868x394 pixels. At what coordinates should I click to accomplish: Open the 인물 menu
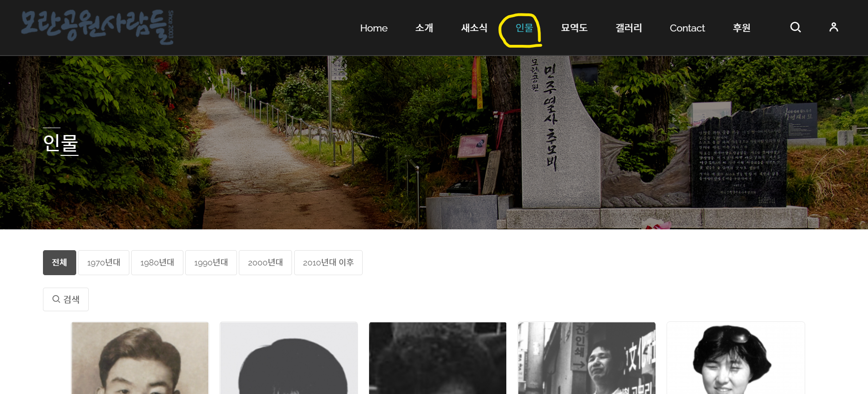(524, 28)
